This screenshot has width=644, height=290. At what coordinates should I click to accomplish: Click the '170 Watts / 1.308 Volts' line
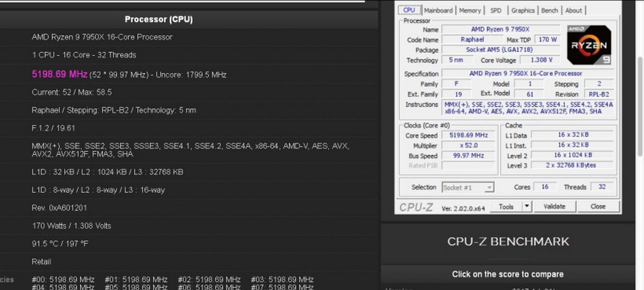tap(72, 226)
